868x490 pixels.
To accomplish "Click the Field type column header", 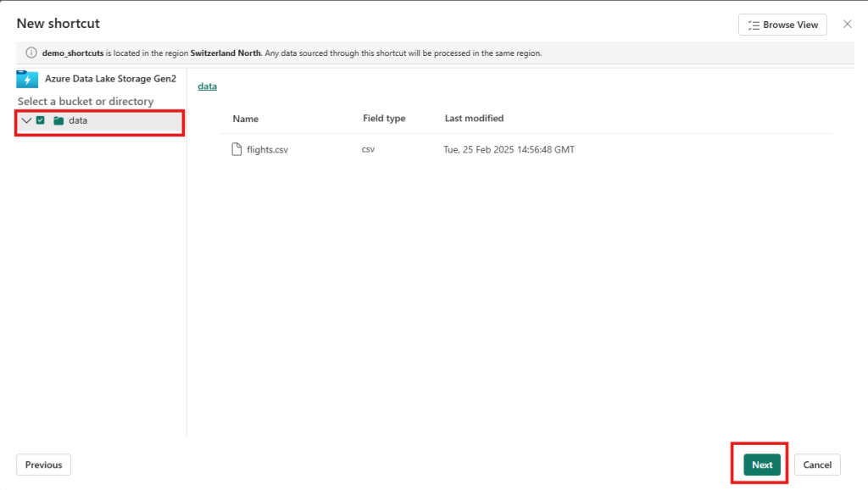I will [384, 119].
